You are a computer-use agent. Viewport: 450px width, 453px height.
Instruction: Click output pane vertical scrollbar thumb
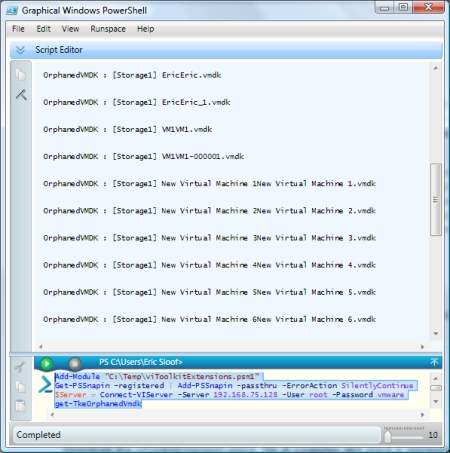click(436, 199)
